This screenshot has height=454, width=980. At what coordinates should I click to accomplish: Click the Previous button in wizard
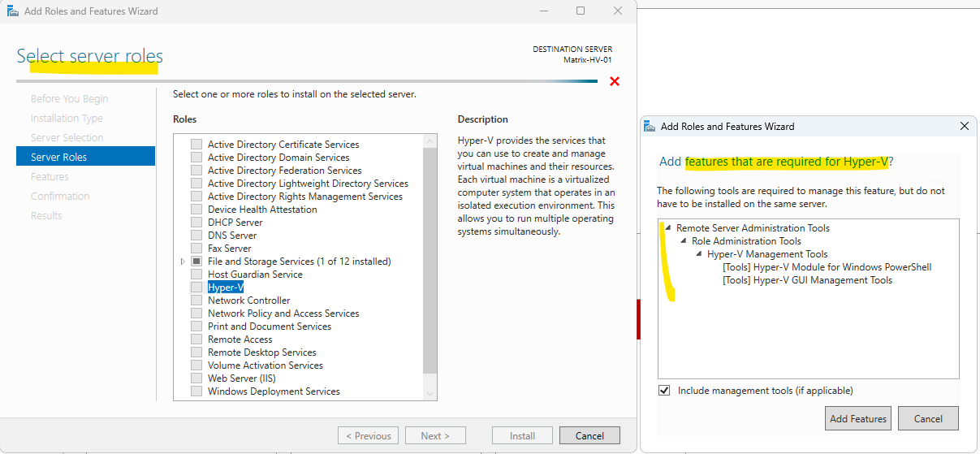coord(368,435)
